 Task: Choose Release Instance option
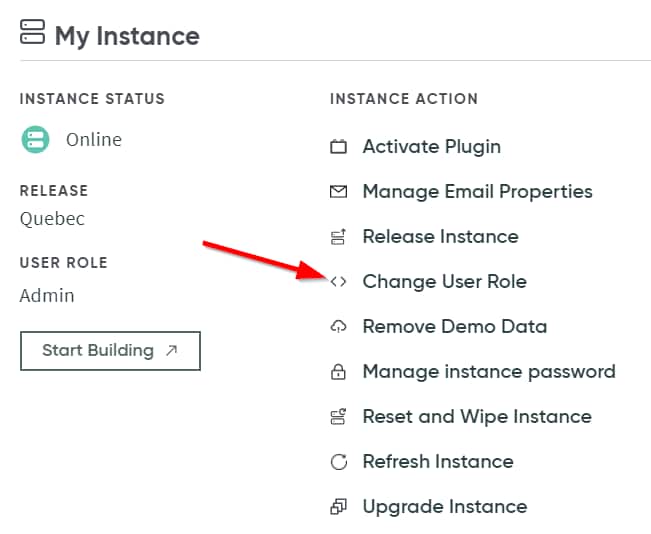(x=440, y=237)
